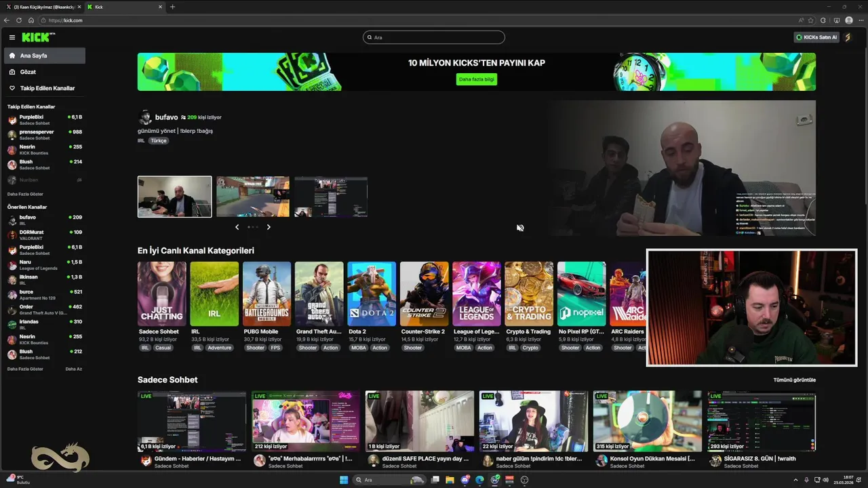This screenshot has height=488, width=868.
Task: Open Order recommended channel
Action: click(x=44, y=310)
